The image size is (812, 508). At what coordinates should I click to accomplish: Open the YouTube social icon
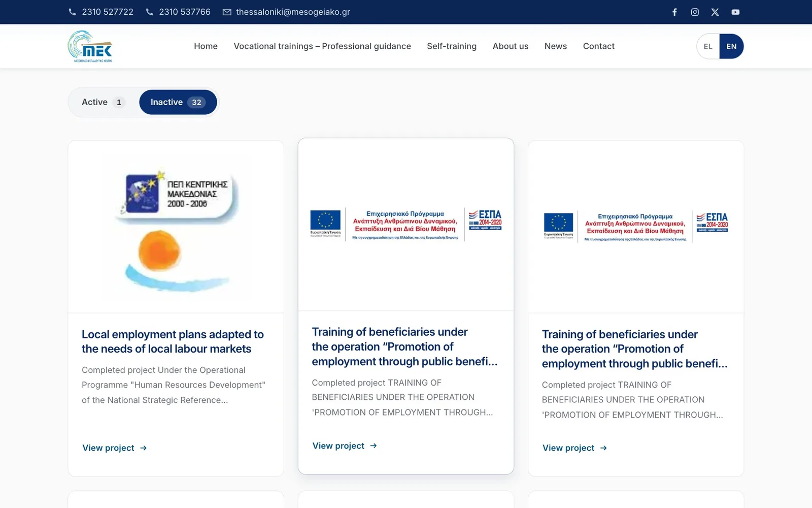pyautogui.click(x=735, y=12)
